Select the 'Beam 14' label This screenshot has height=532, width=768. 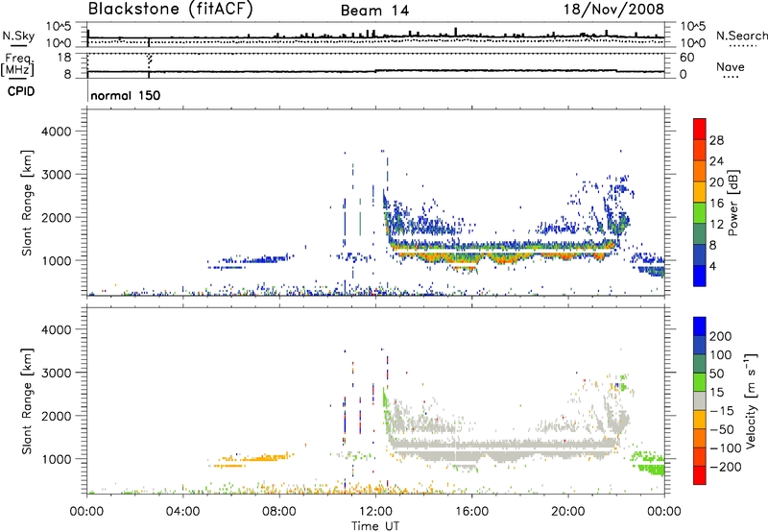374,11
